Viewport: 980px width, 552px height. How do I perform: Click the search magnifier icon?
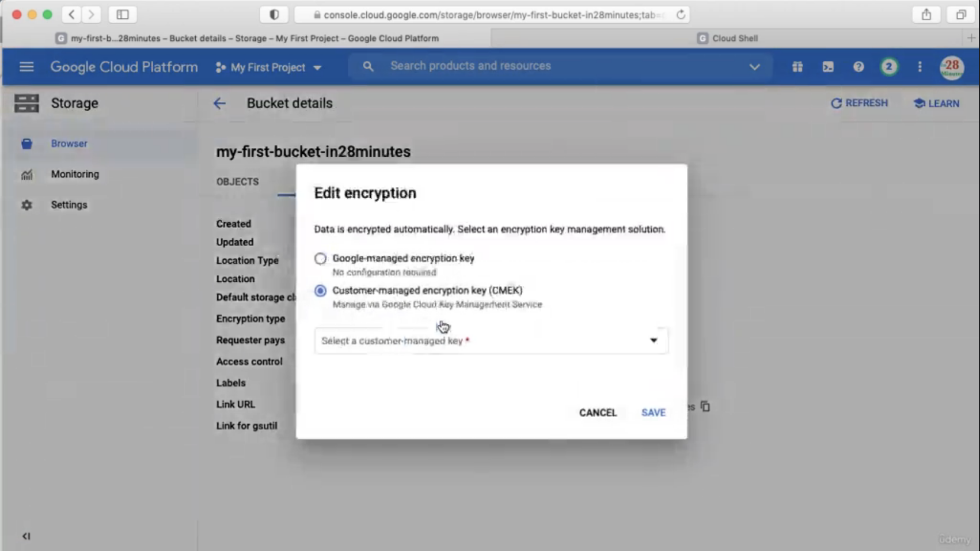368,66
